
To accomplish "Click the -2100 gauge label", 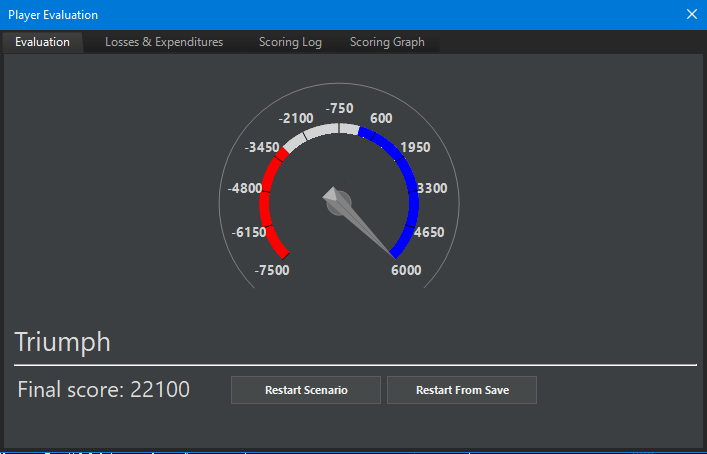I will (x=296, y=118).
